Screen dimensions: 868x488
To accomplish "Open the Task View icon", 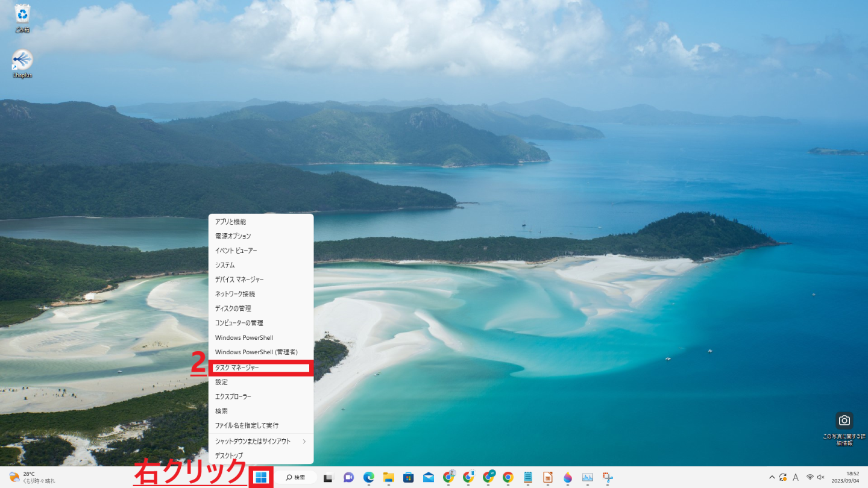I will click(329, 478).
